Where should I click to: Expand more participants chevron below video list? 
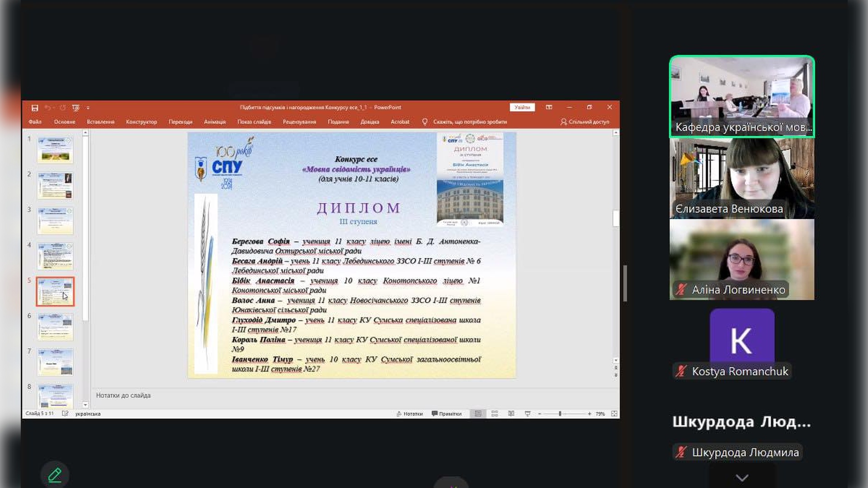point(742,478)
